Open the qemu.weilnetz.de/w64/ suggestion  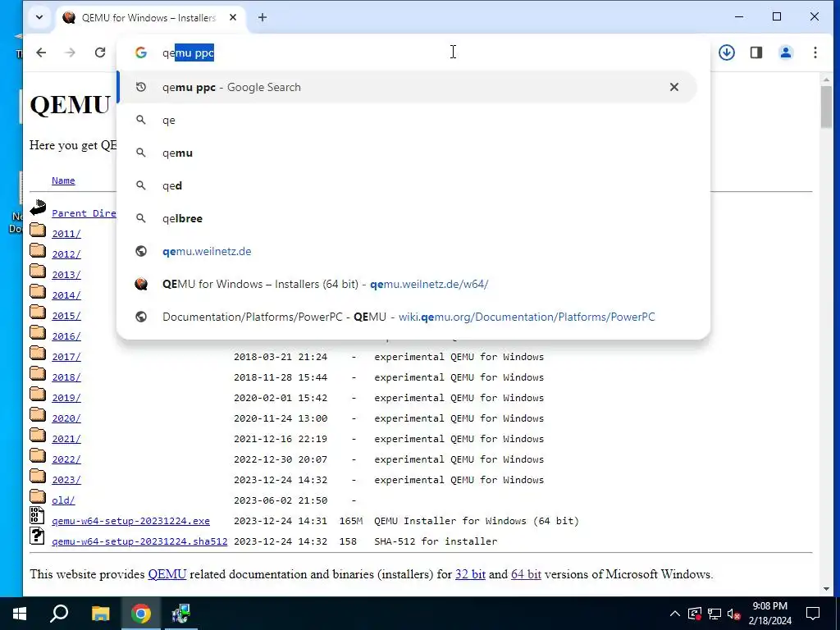[x=407, y=284]
